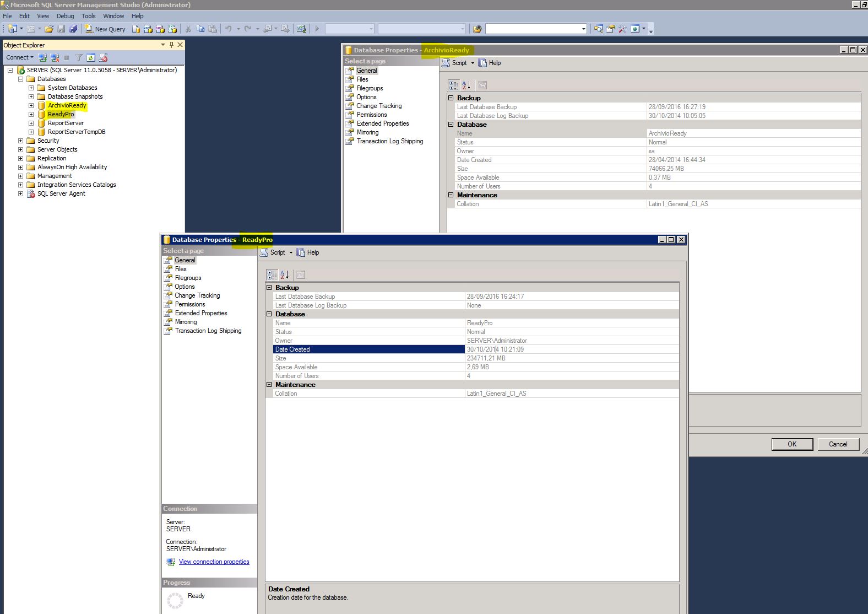868x614 pixels.
Task: Open the Edit menu
Action: pyautogui.click(x=24, y=16)
